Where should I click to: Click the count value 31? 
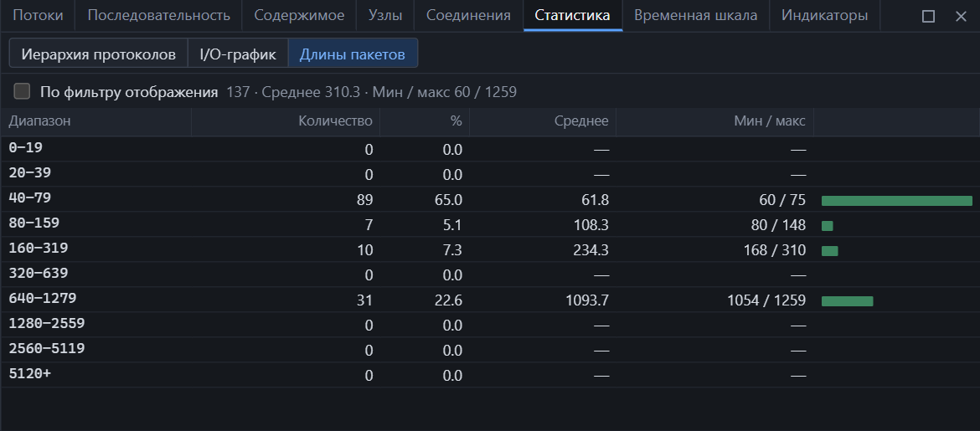(365, 300)
